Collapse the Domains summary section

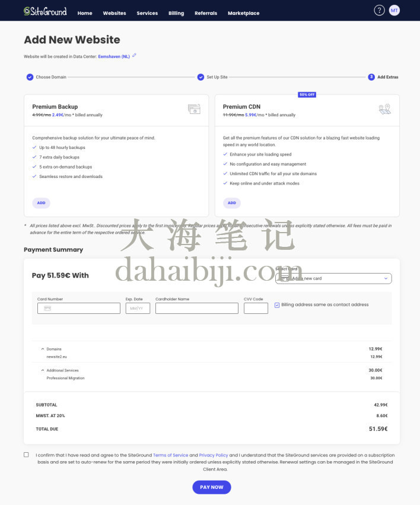pos(43,349)
